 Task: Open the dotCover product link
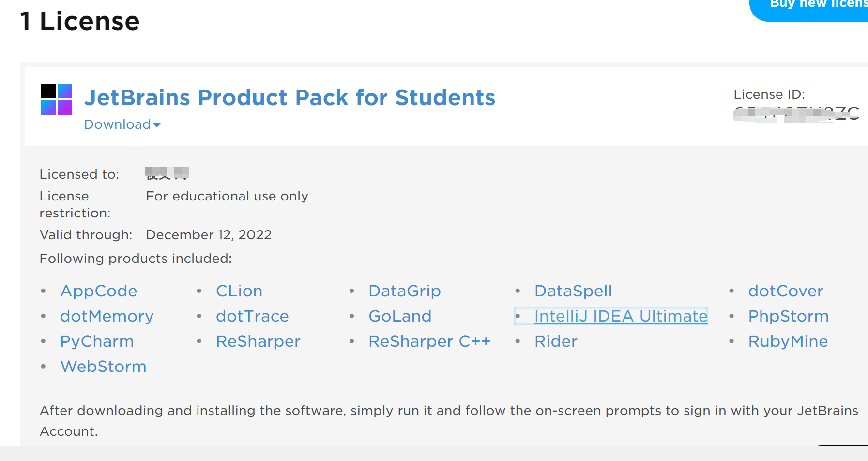coord(786,291)
